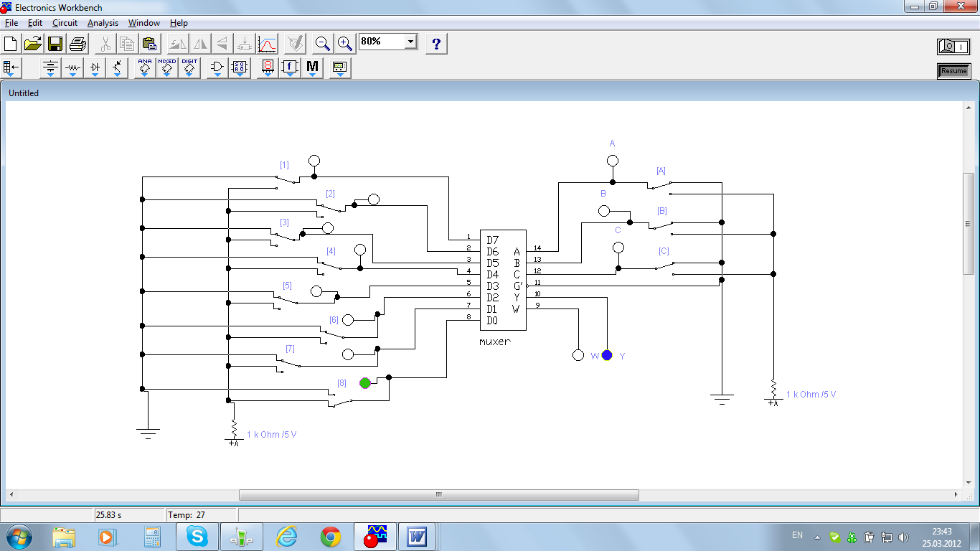Print the circuit
This screenshot has height=551, width=980.
(x=77, y=44)
